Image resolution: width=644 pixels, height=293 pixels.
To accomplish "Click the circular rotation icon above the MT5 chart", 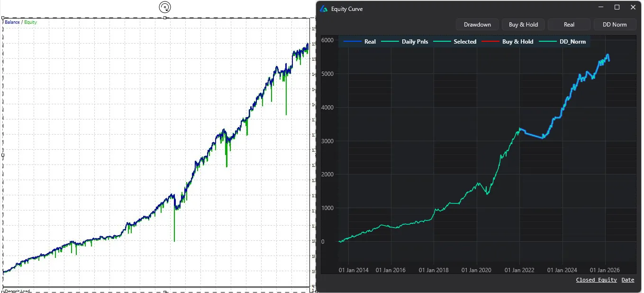I will click(x=164, y=7).
